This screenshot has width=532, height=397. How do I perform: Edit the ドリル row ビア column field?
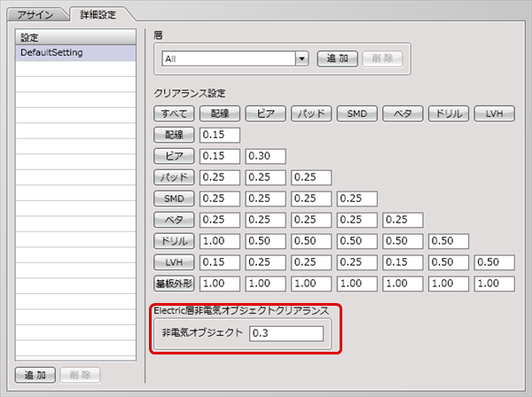266,241
